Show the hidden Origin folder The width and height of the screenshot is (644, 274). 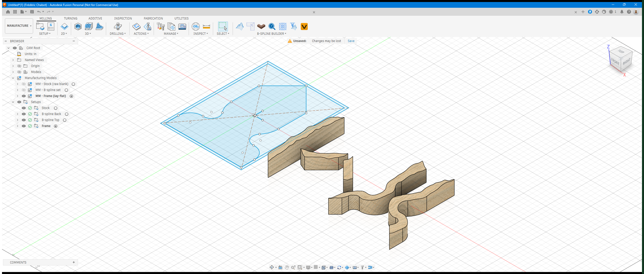pos(19,66)
